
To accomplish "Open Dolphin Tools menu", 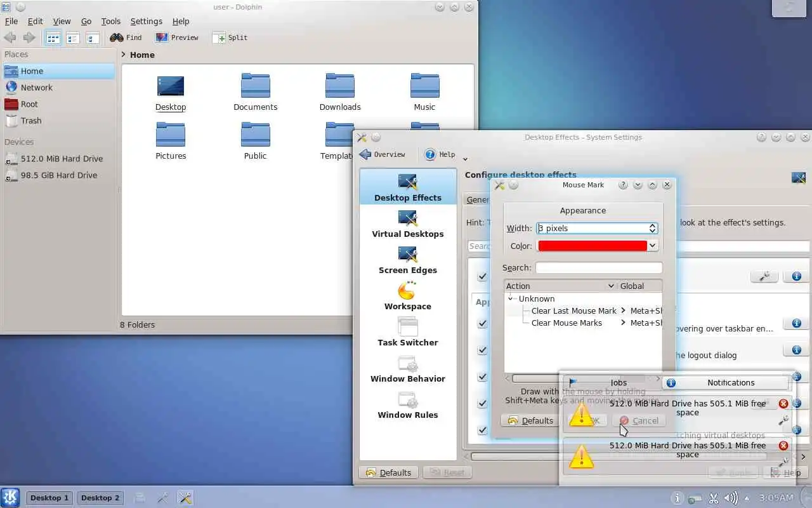I will pyautogui.click(x=111, y=22).
